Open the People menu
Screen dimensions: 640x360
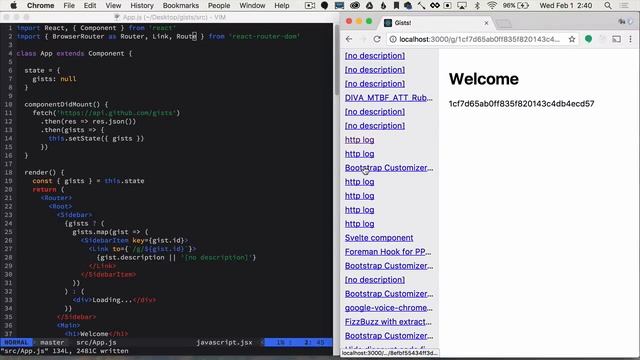[x=219, y=5]
